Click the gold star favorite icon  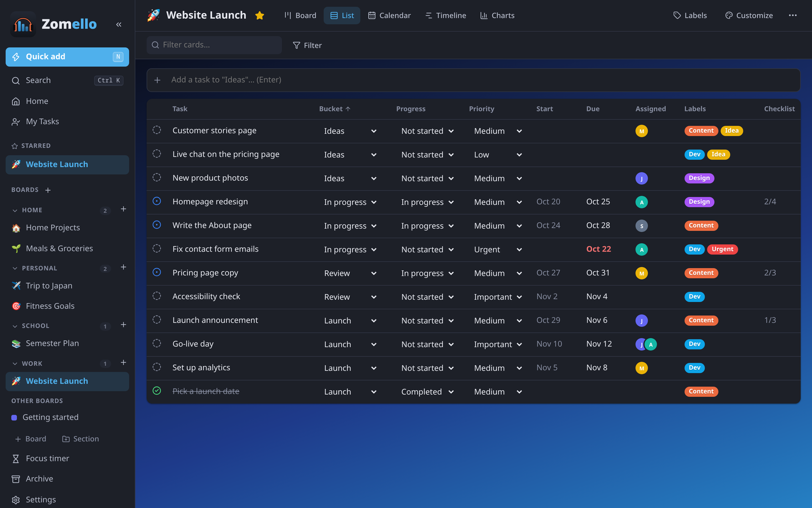(x=259, y=15)
